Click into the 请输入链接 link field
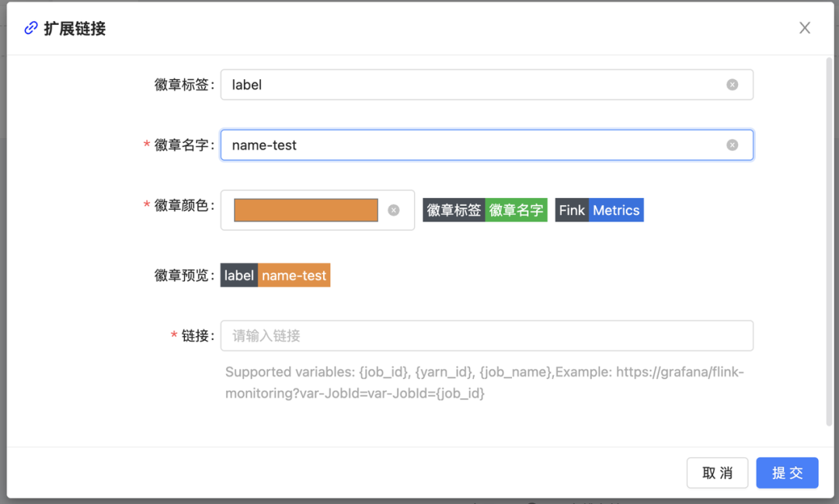 486,335
